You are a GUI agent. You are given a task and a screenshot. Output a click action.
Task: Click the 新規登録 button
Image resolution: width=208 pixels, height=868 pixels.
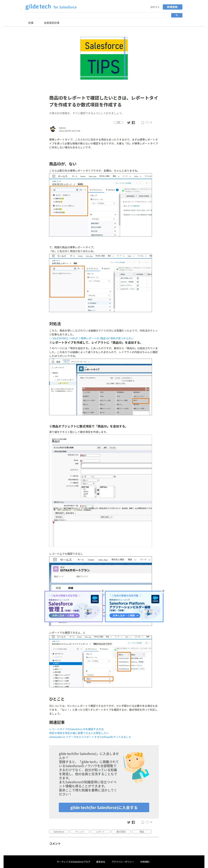point(172,7)
